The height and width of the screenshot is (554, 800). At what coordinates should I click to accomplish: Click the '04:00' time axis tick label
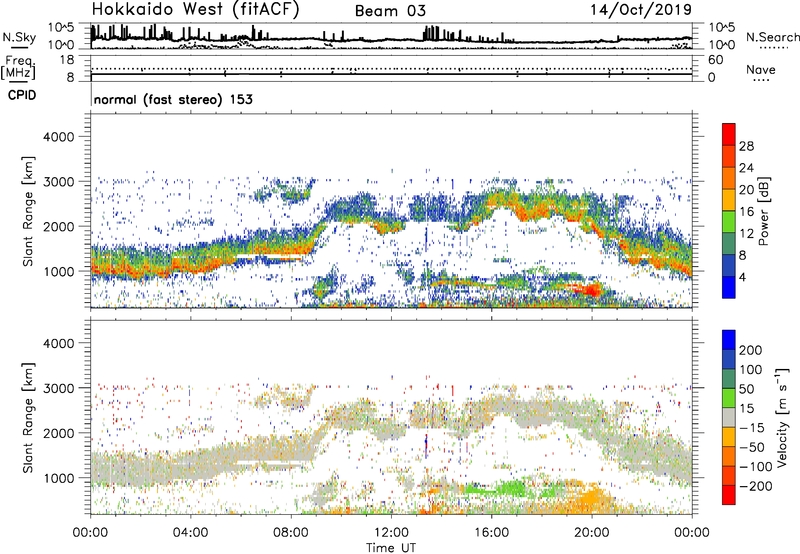(x=190, y=533)
